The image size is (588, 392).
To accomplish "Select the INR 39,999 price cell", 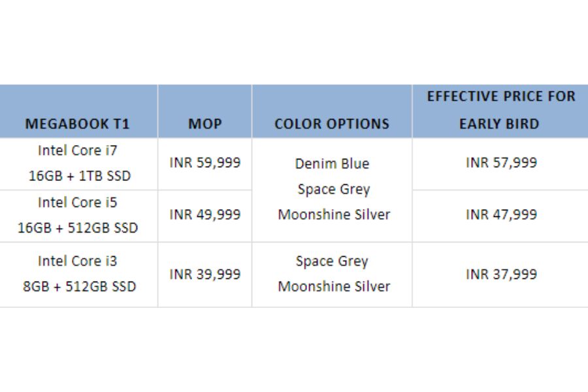I will coord(204,274).
